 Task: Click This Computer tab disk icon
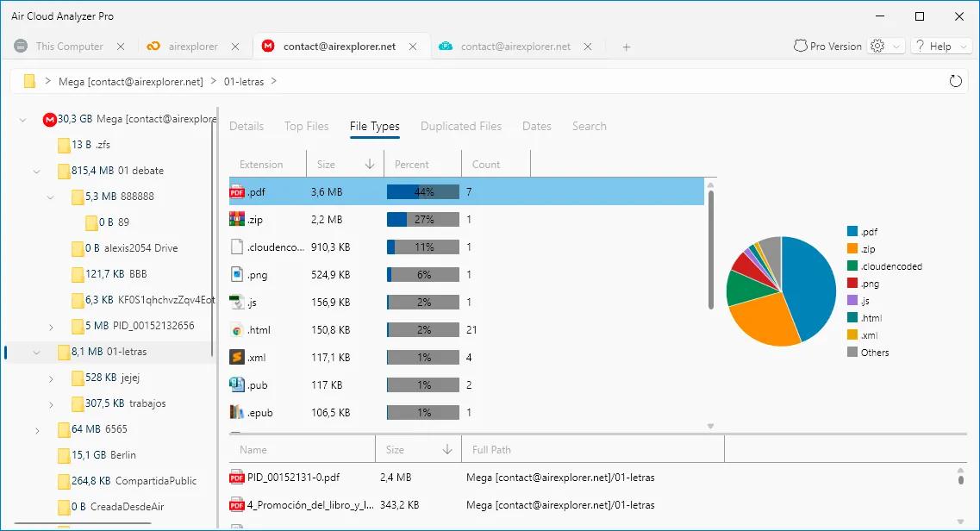[x=21, y=47]
